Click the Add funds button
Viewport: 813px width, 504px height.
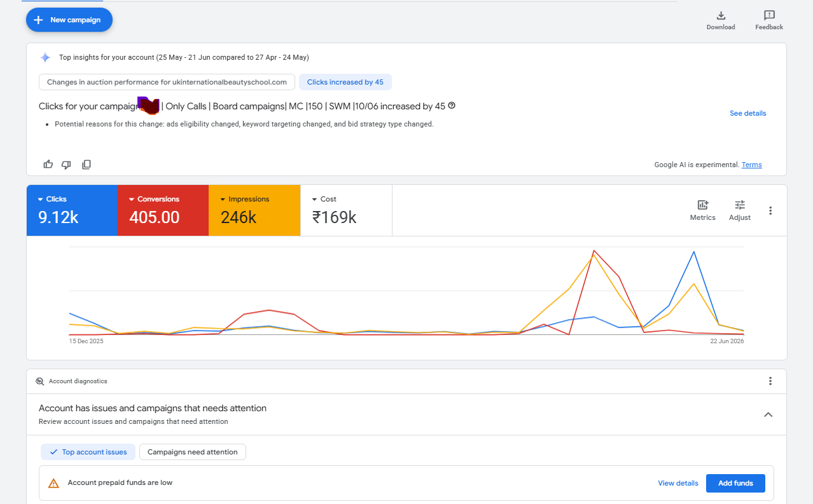click(735, 483)
